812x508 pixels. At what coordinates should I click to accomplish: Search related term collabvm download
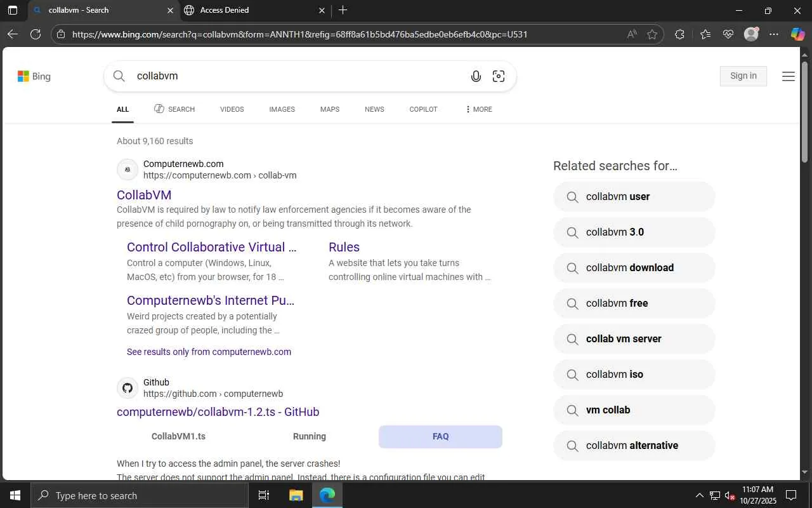coord(634,268)
